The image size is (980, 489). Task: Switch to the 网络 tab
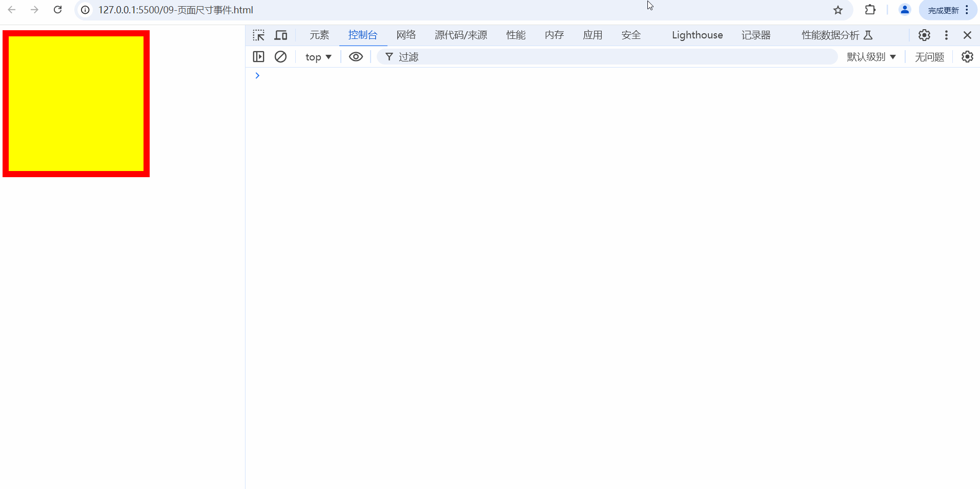tap(405, 35)
